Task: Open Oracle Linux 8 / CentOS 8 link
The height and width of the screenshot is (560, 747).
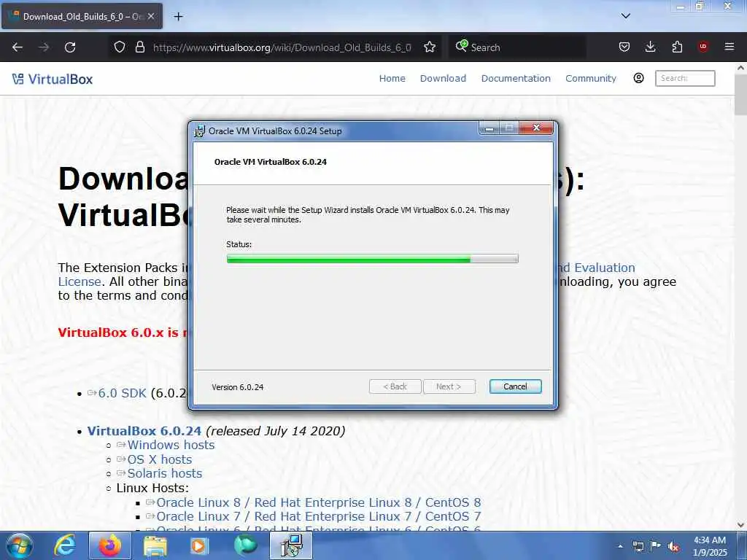Action: point(318,502)
